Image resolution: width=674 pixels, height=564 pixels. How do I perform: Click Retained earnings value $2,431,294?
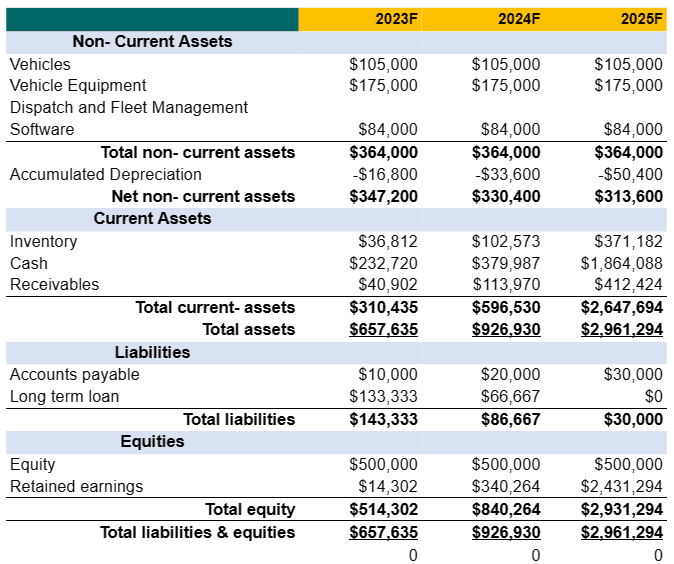tap(622, 487)
